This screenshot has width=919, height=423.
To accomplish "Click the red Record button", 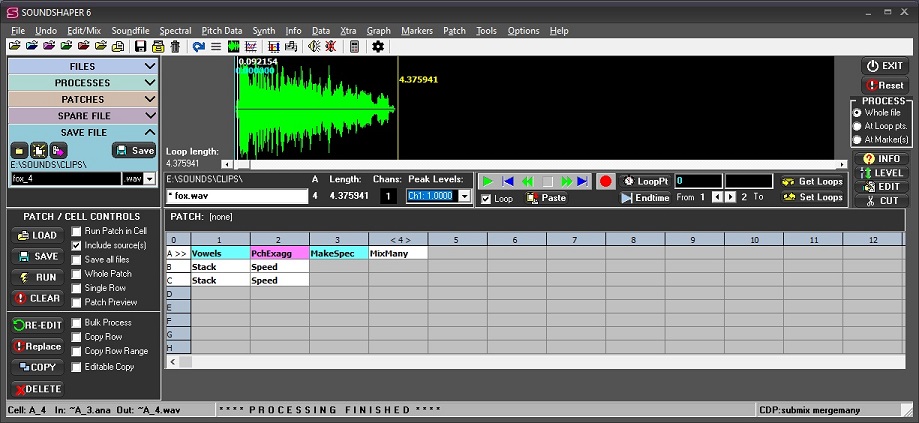I will (x=605, y=181).
